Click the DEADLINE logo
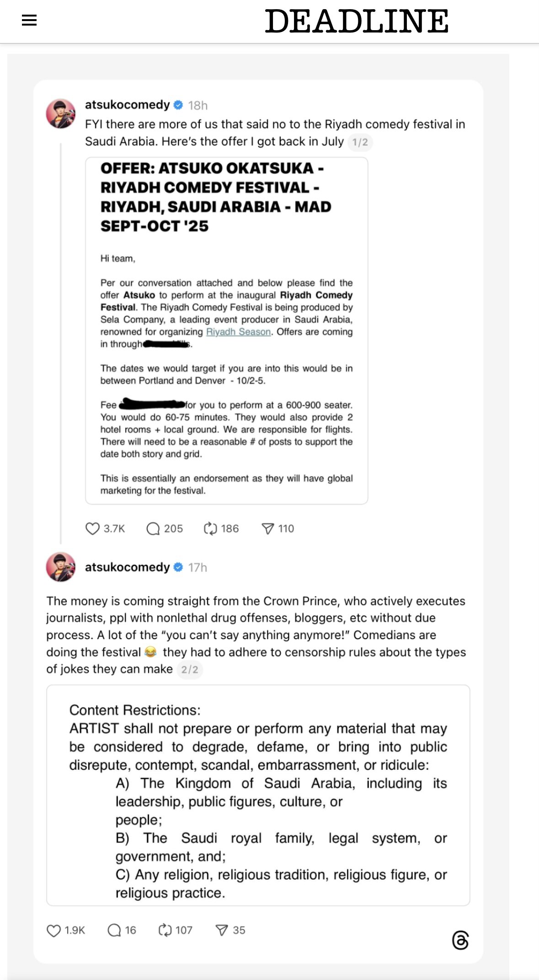Viewport: 539px width, 980px height. (x=357, y=21)
